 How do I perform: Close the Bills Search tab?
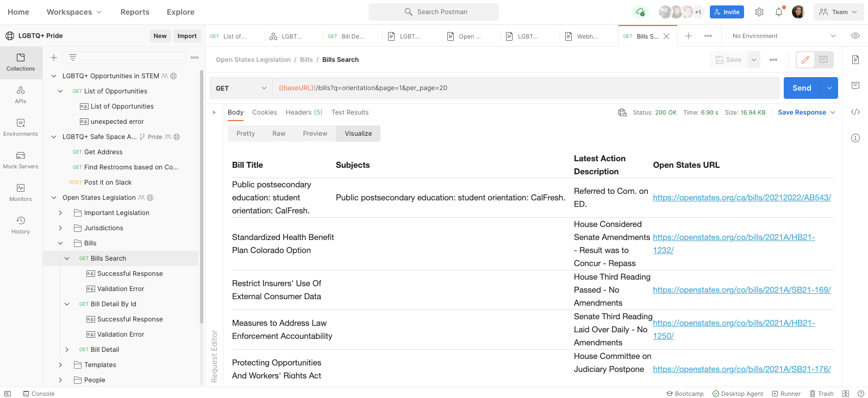coord(666,36)
